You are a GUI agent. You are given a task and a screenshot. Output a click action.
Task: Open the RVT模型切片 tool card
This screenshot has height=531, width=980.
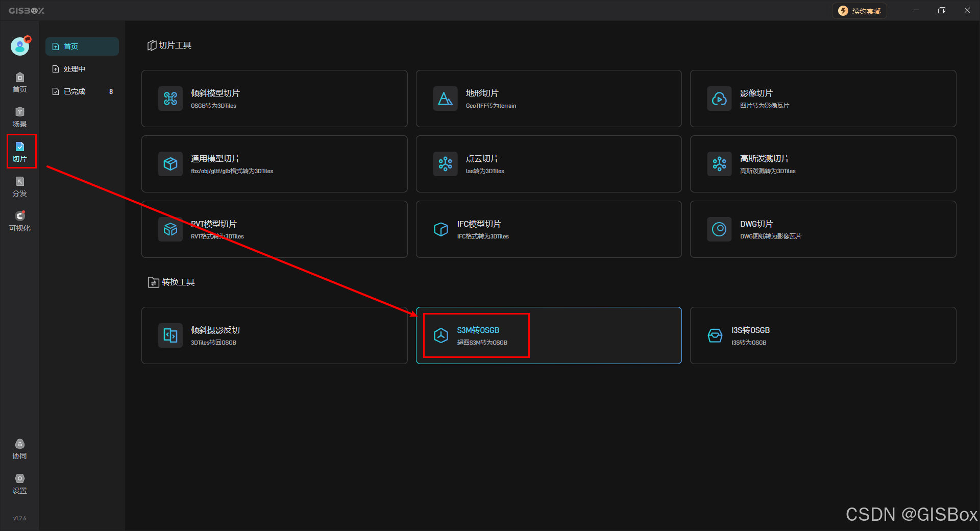point(275,229)
